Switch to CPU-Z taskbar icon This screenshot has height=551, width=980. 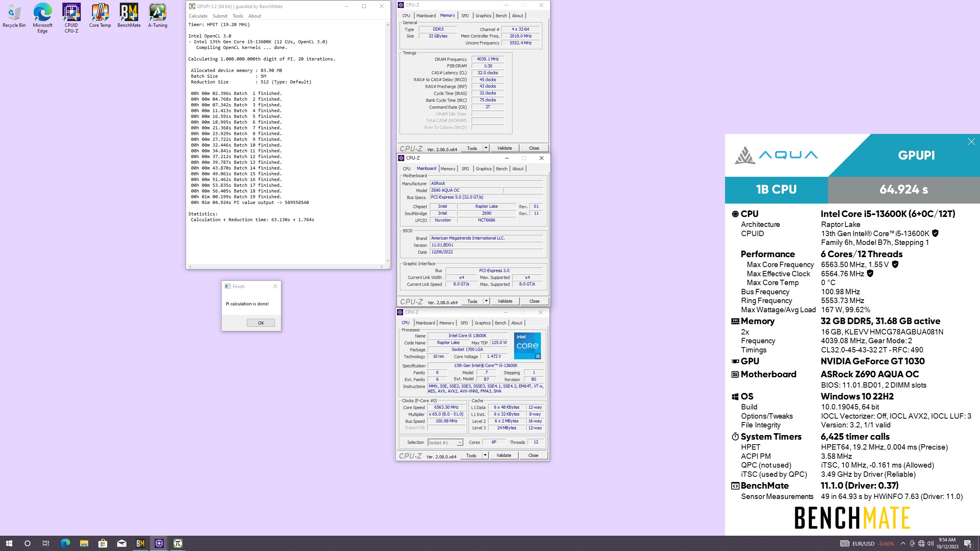click(159, 543)
